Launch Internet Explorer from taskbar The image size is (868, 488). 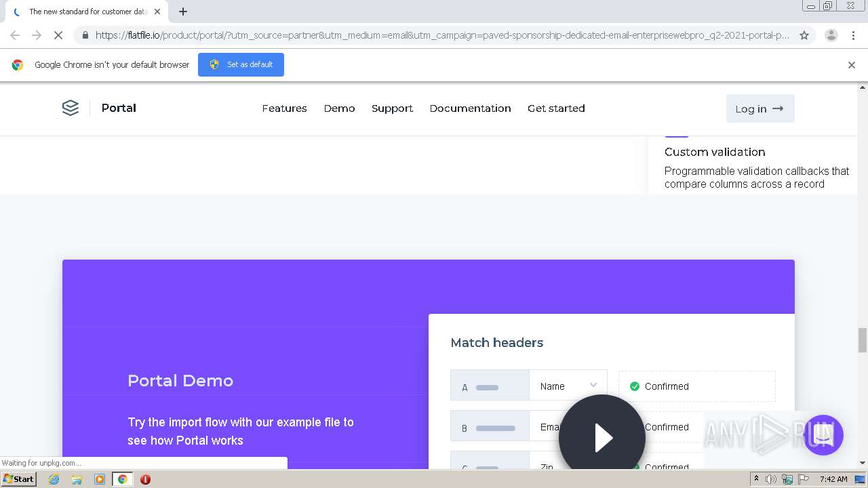tap(54, 479)
